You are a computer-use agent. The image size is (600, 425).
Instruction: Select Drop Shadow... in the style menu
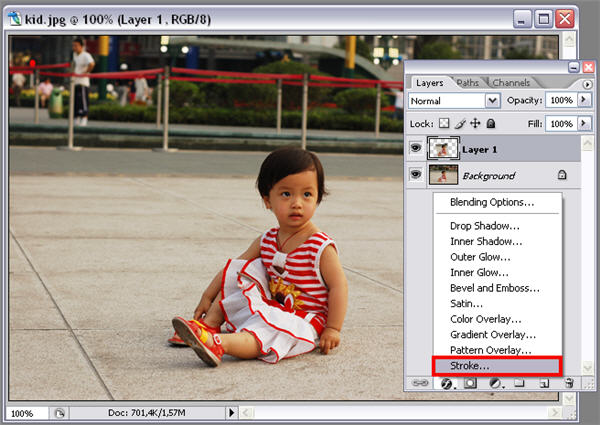[x=485, y=225]
